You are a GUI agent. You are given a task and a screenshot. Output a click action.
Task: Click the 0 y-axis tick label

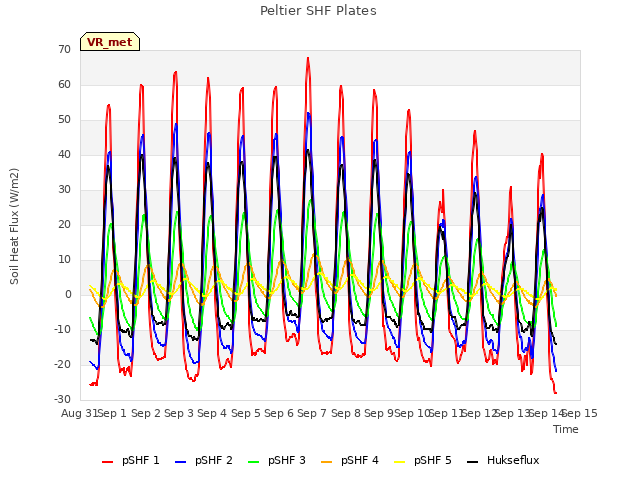tap(68, 295)
